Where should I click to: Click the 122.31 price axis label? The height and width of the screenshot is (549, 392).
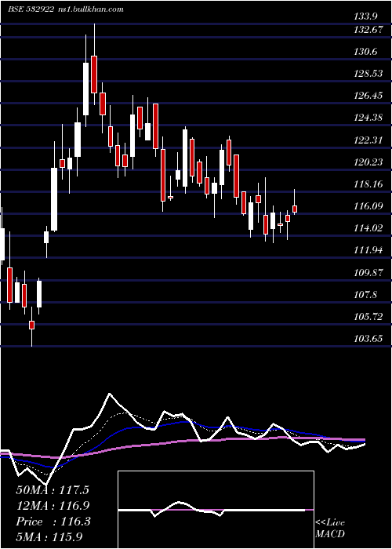368,140
